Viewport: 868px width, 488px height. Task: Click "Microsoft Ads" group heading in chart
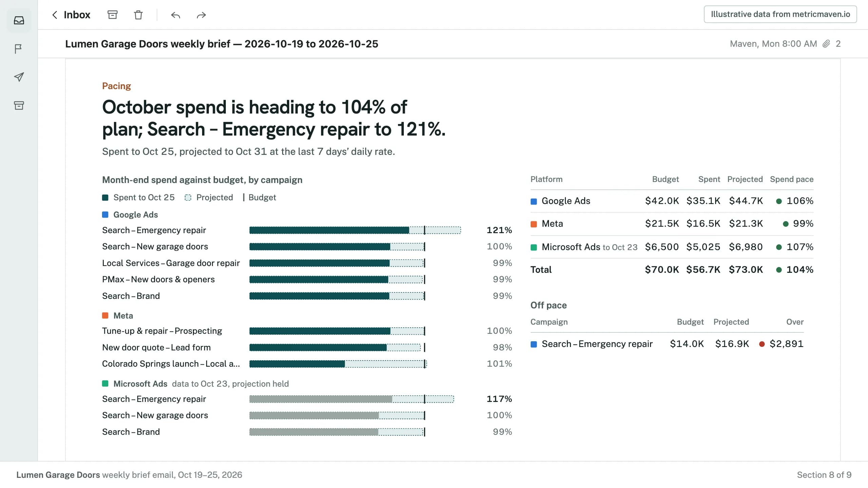pos(140,384)
